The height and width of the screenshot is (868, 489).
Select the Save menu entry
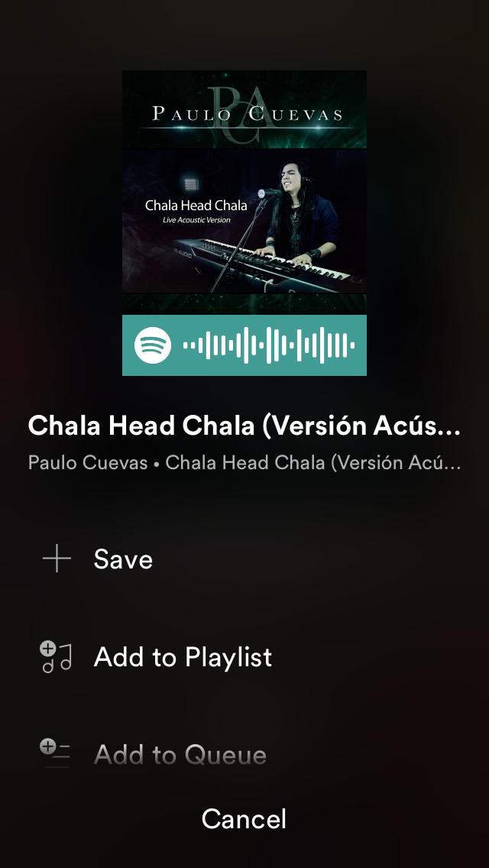(x=244, y=559)
